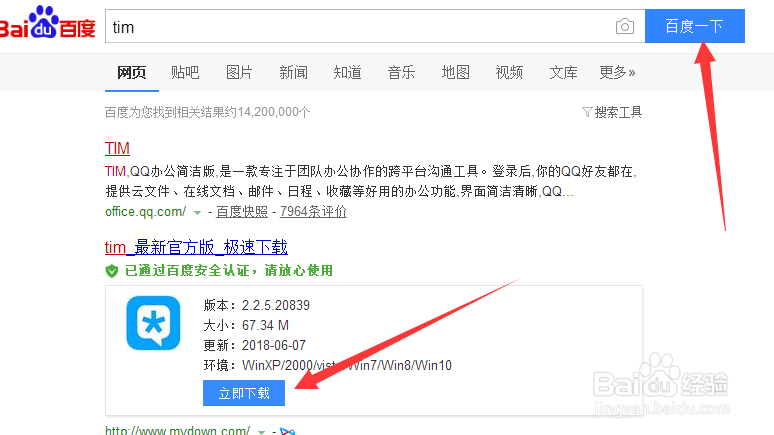This screenshot has width=774, height=435.
Task: Open tim_最新官方版_极速下载 link
Action: pos(196,247)
